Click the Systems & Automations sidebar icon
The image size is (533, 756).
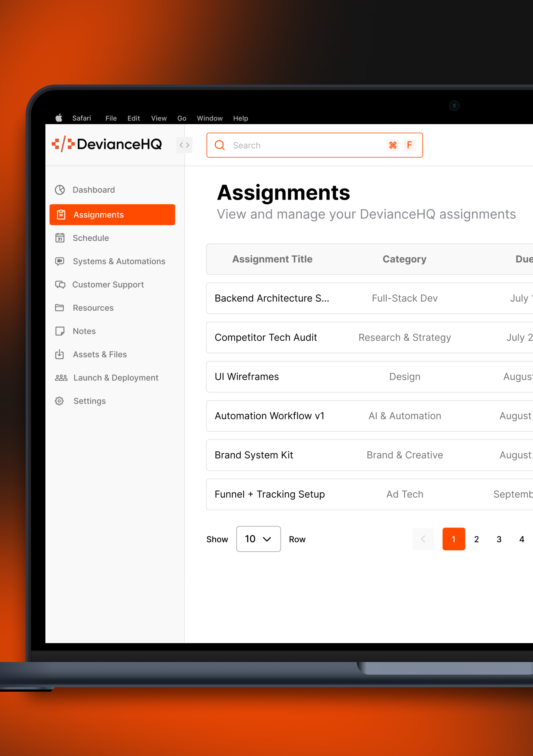pyautogui.click(x=60, y=261)
